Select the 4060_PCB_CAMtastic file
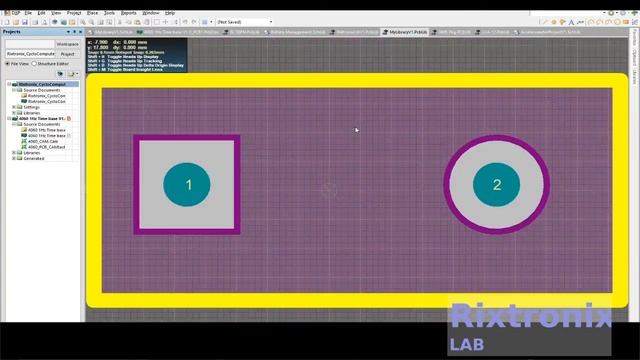The width and height of the screenshot is (640, 360). coord(46,147)
